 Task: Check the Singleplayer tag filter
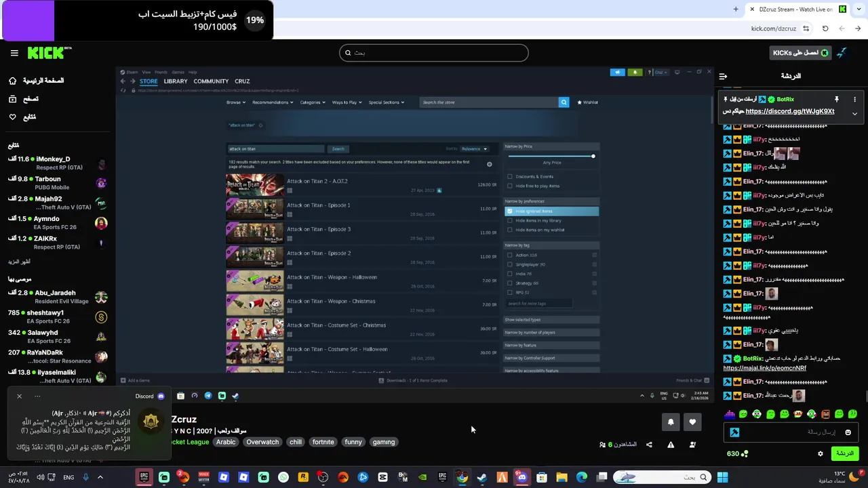coord(510,264)
